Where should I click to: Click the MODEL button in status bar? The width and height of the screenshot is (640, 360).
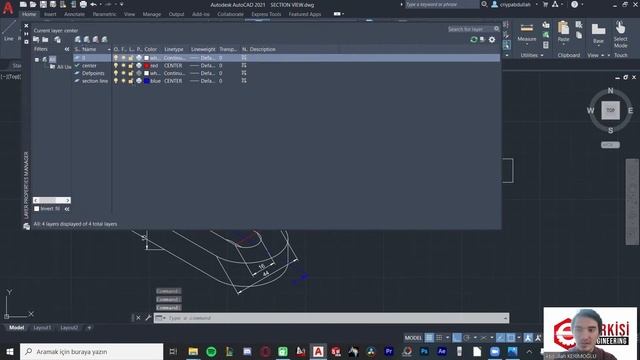[x=413, y=338]
